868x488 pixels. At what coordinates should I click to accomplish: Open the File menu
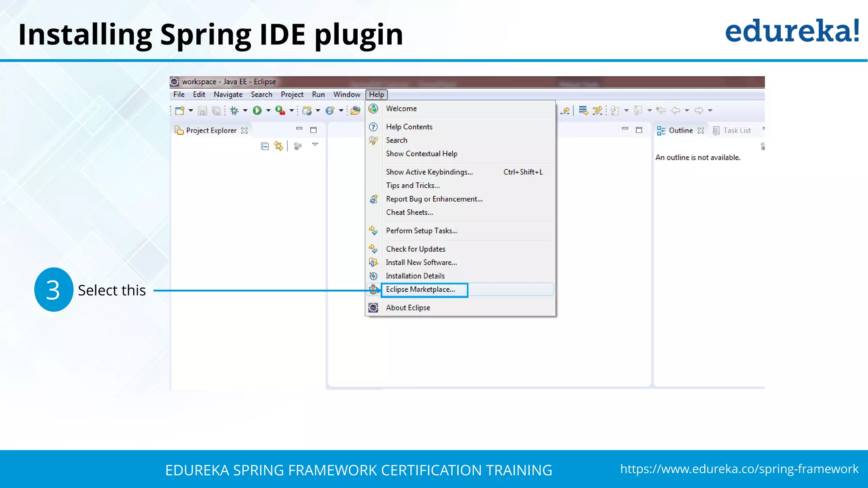click(x=179, y=94)
